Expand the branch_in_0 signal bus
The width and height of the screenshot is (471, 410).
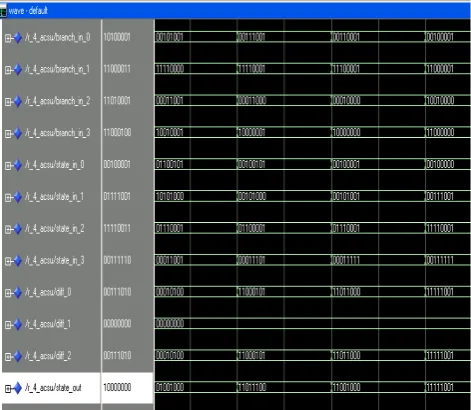point(8,38)
